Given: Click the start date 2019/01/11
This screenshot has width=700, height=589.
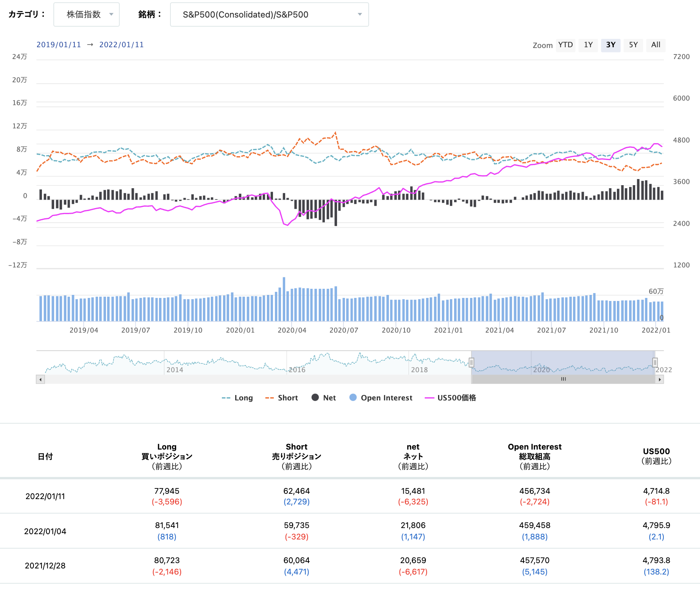Looking at the screenshot, I should (59, 45).
